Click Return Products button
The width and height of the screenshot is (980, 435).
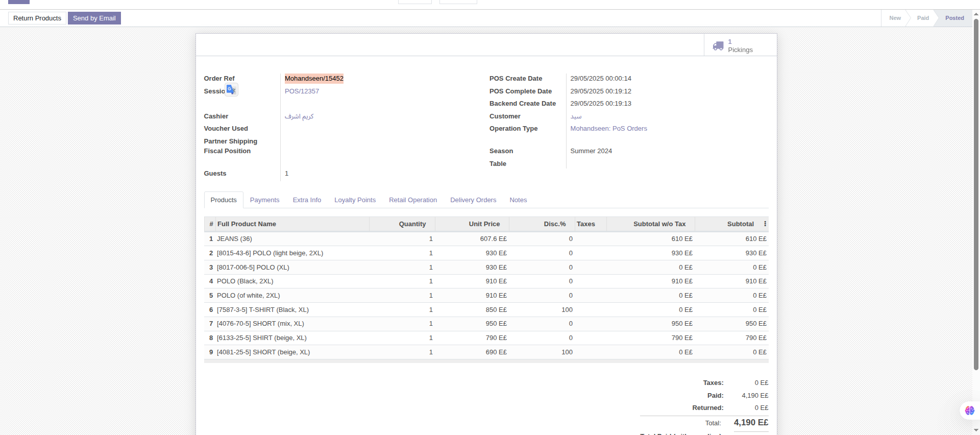pyautogui.click(x=37, y=18)
